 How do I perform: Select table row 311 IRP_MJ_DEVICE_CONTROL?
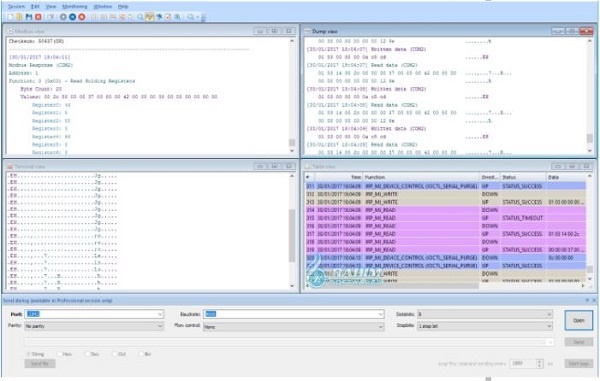pyautogui.click(x=445, y=186)
